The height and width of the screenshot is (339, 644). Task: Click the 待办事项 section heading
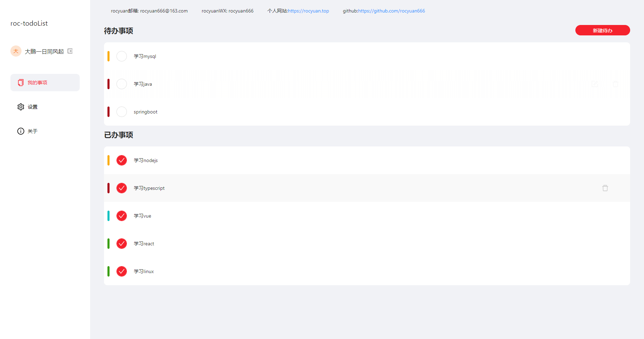119,31
